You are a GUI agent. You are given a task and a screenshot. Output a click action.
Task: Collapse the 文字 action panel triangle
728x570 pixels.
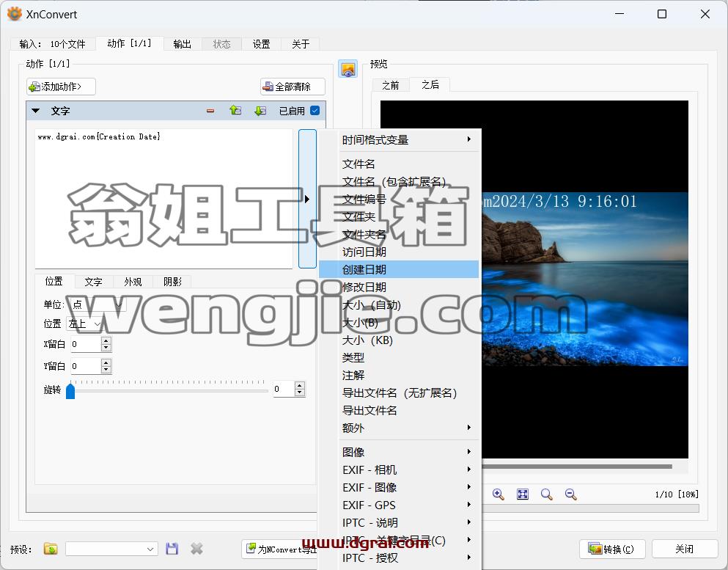click(36, 111)
